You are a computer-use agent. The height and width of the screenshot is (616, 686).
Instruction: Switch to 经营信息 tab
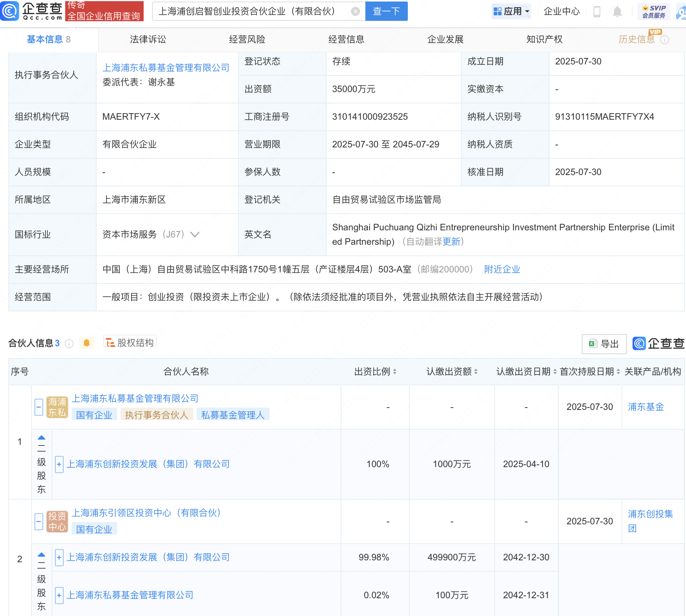346,39
